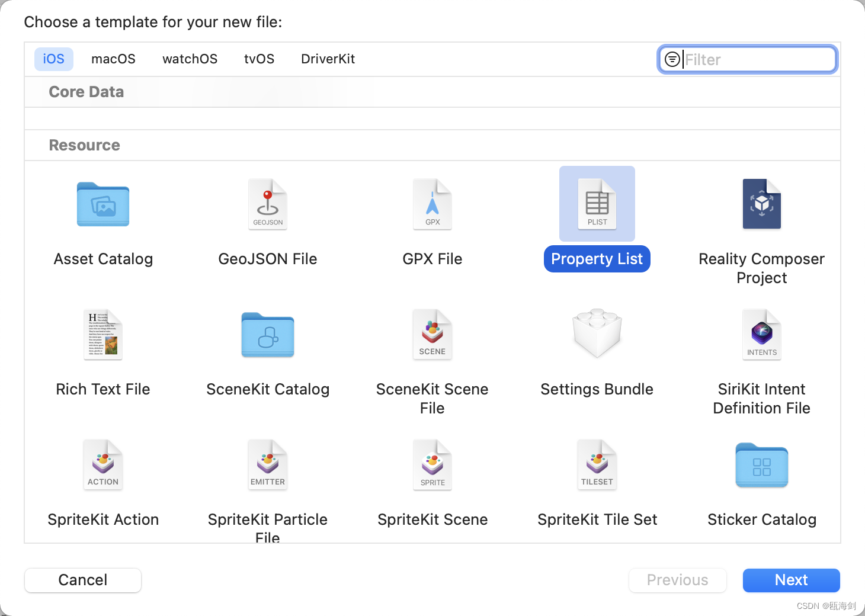The height and width of the screenshot is (616, 865).
Task: Select the Asset Catalog folder icon
Action: click(103, 204)
